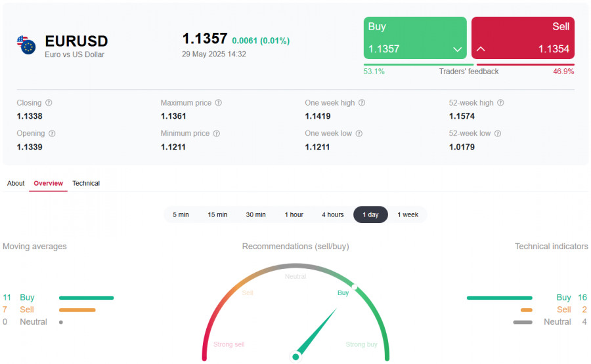This screenshot has width=591, height=364.
Task: Open help icon next to Opening
Action: pyautogui.click(x=52, y=133)
